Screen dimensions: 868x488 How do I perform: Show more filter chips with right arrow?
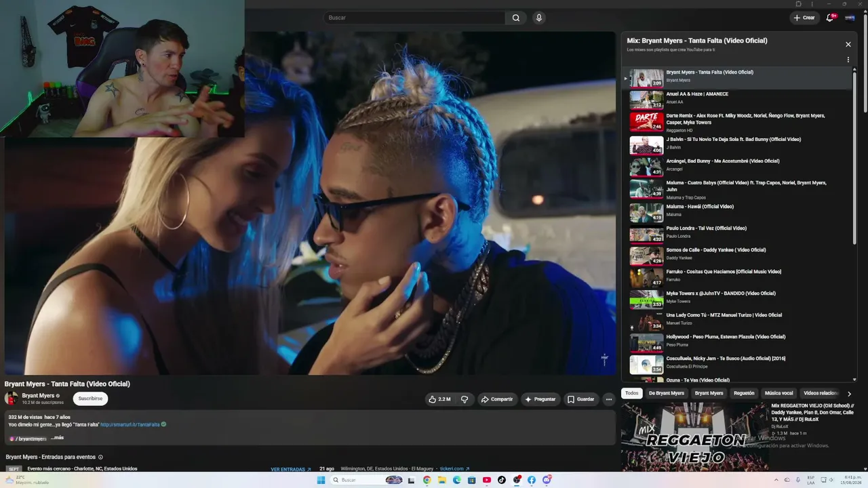coord(849,394)
